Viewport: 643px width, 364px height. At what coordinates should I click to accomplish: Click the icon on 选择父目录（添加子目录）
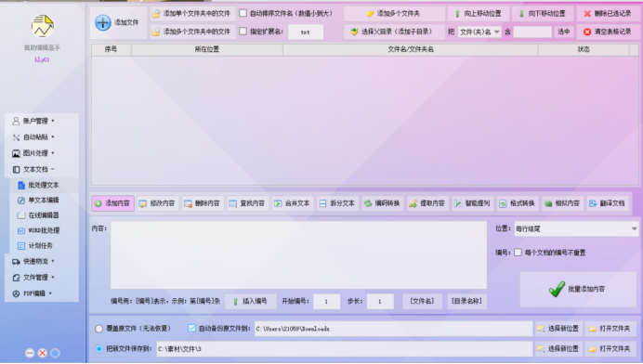(354, 32)
